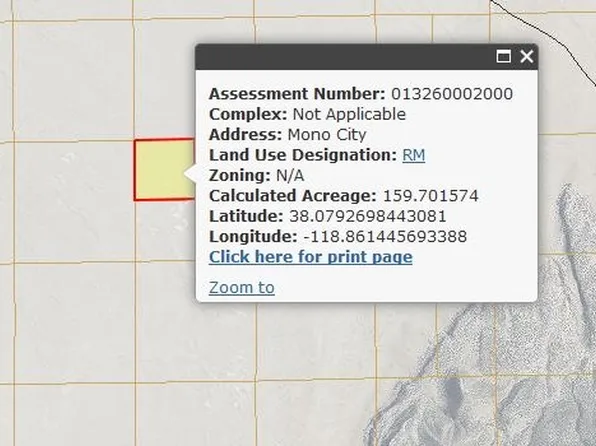
Task: Click the N/A zoning value
Action: coord(290,176)
